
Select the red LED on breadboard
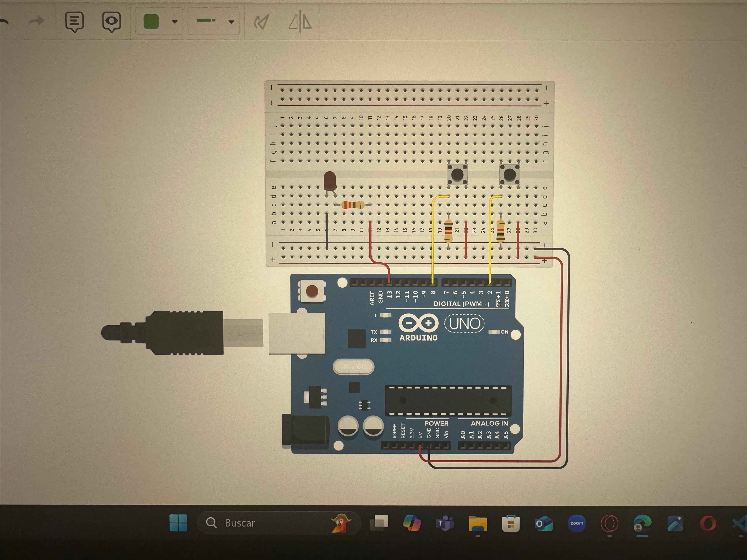pos(330,181)
